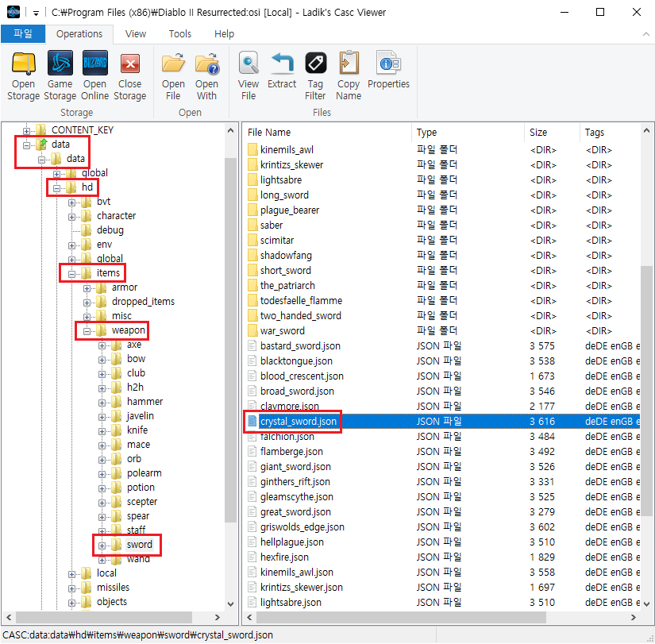The image size is (655, 644).
Task: Click the View File magnifier icon
Action: 249,64
